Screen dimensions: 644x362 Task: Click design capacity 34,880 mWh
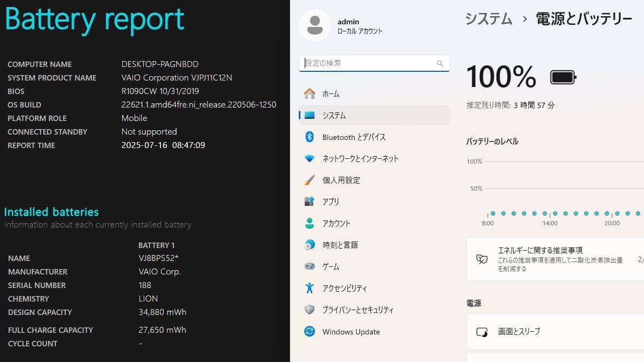(x=162, y=312)
